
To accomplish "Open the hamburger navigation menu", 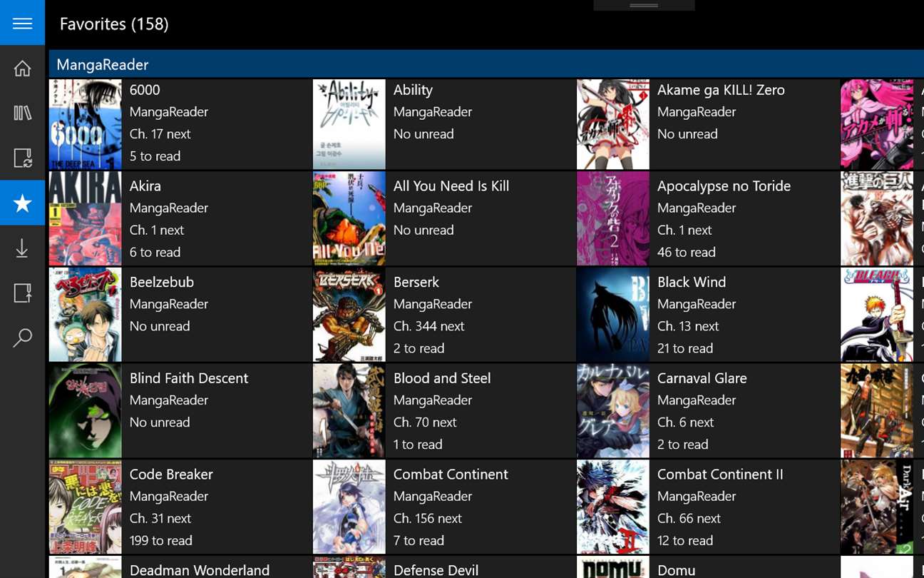I will [22, 23].
